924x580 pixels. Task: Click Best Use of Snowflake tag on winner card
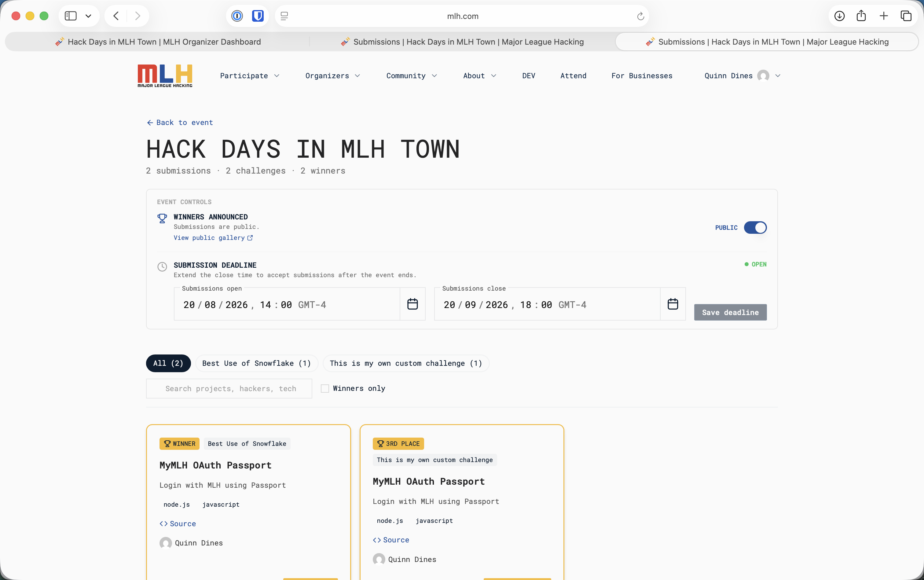[247, 443]
